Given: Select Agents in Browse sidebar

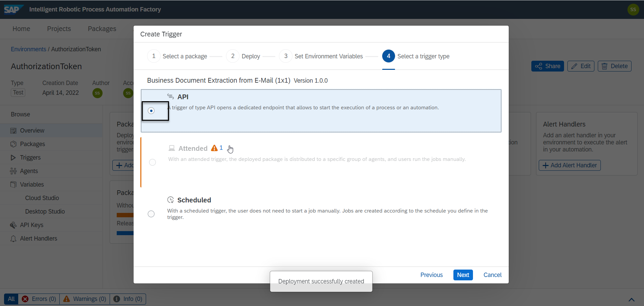Looking at the screenshot, I should pos(51,171).
